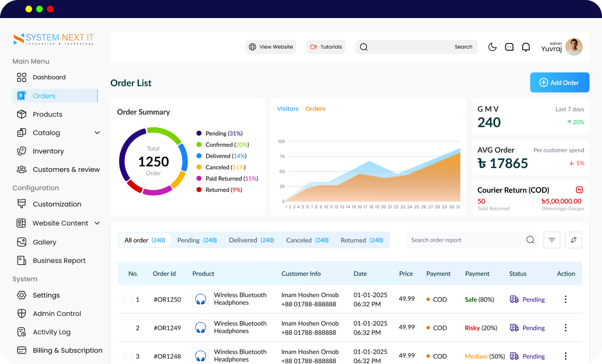Click Order Id column header
The height and width of the screenshot is (364, 602).
pos(164,274)
